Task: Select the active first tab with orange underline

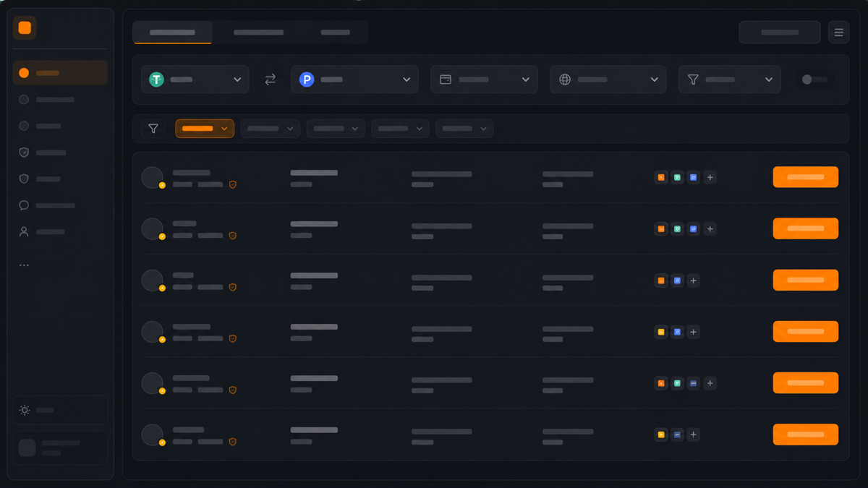Action: [x=172, y=33]
